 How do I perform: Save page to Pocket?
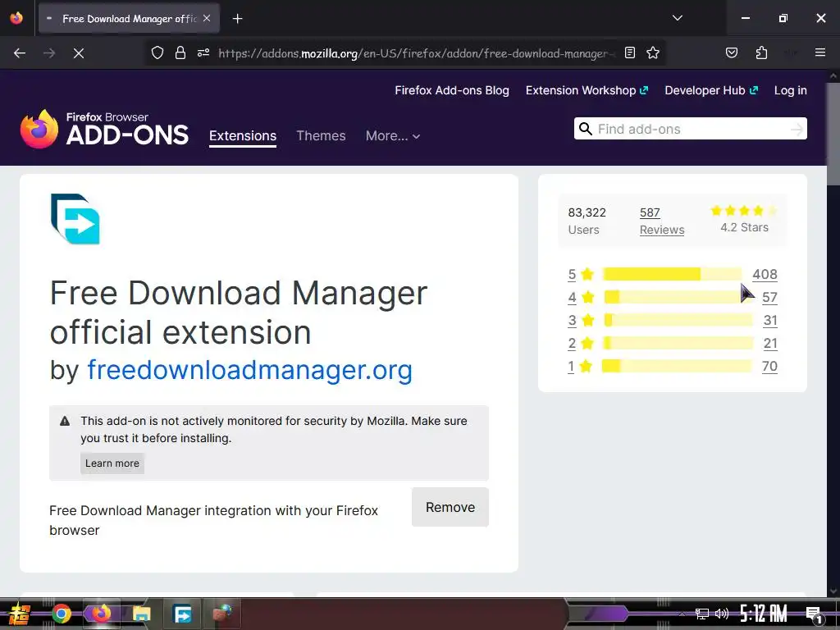(731, 52)
